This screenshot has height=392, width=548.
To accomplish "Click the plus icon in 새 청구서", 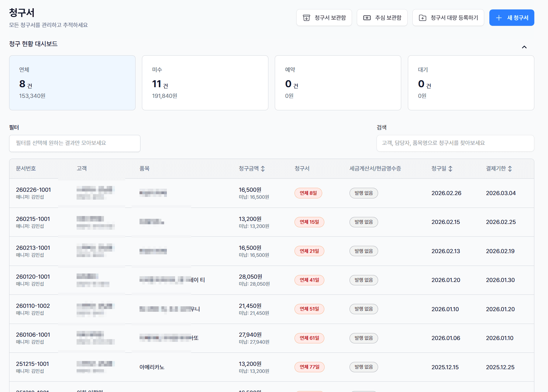I will [x=499, y=18].
